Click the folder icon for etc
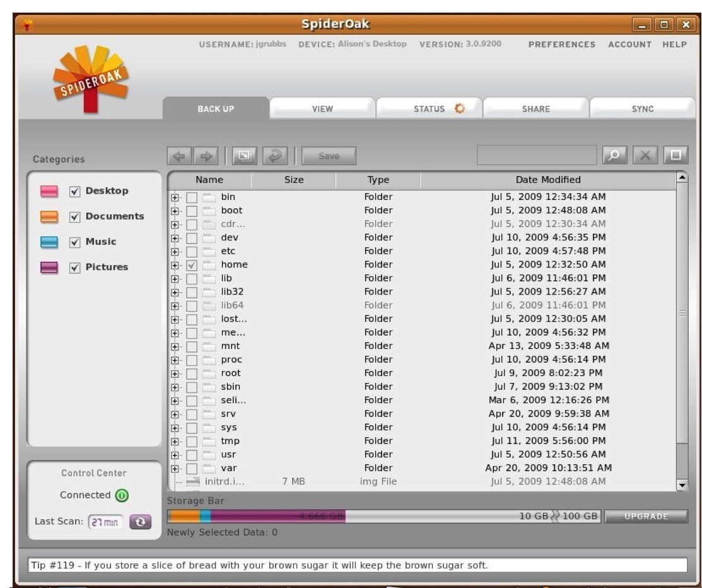The height and width of the screenshot is (588, 702). [209, 251]
